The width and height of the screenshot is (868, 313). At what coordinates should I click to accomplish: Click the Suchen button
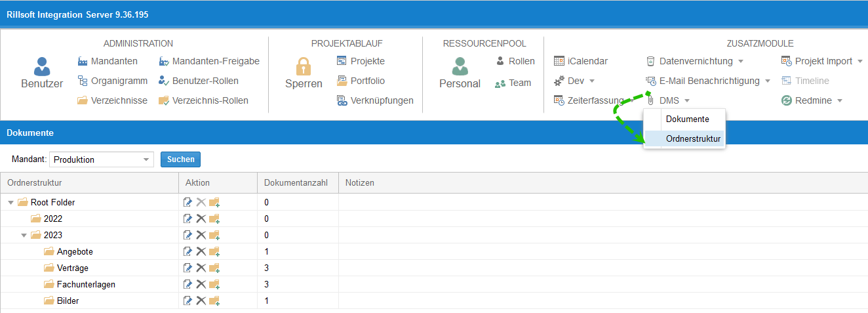tap(180, 159)
